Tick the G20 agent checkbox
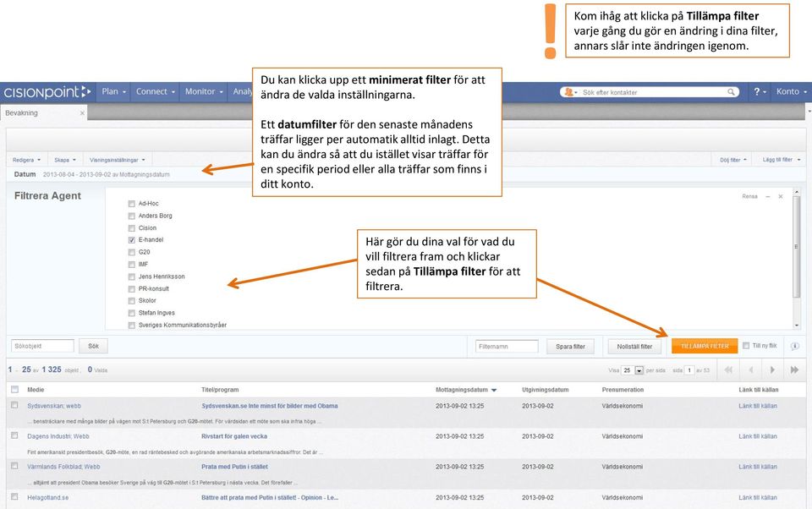 tap(132, 252)
